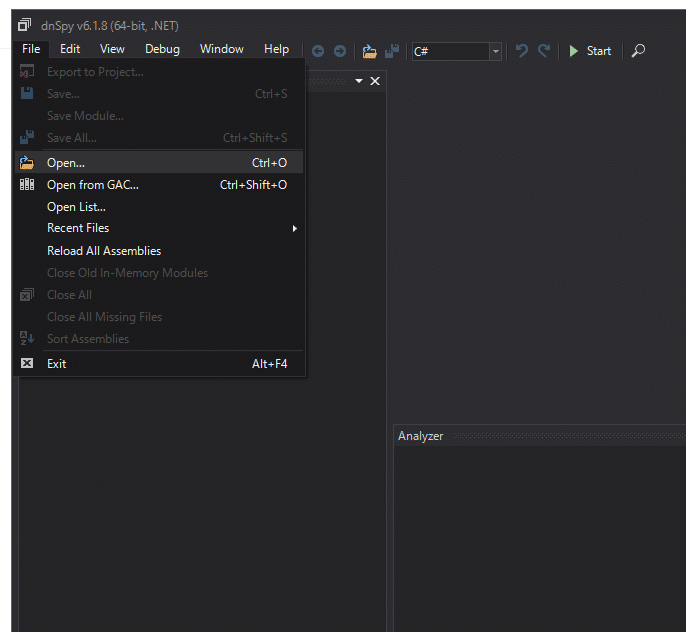Click the Exit X icon in menu
Image resolution: width=686 pixels, height=632 pixels.
27,363
